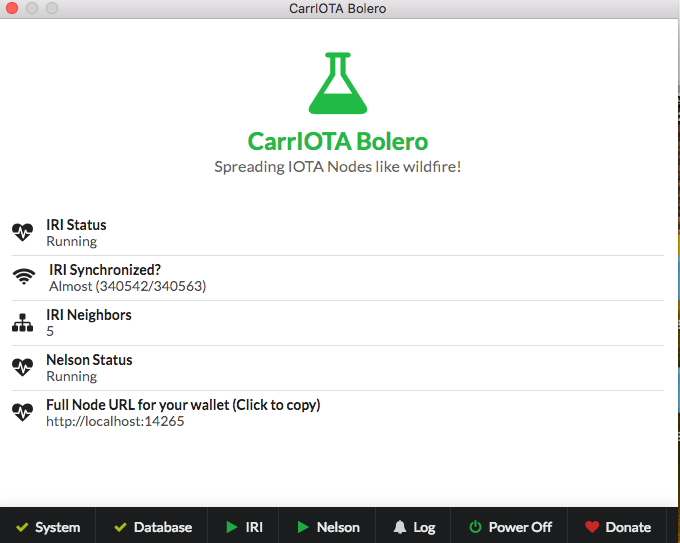Click the 'IRI Status' heading
The height and width of the screenshot is (543, 680).
76,225
